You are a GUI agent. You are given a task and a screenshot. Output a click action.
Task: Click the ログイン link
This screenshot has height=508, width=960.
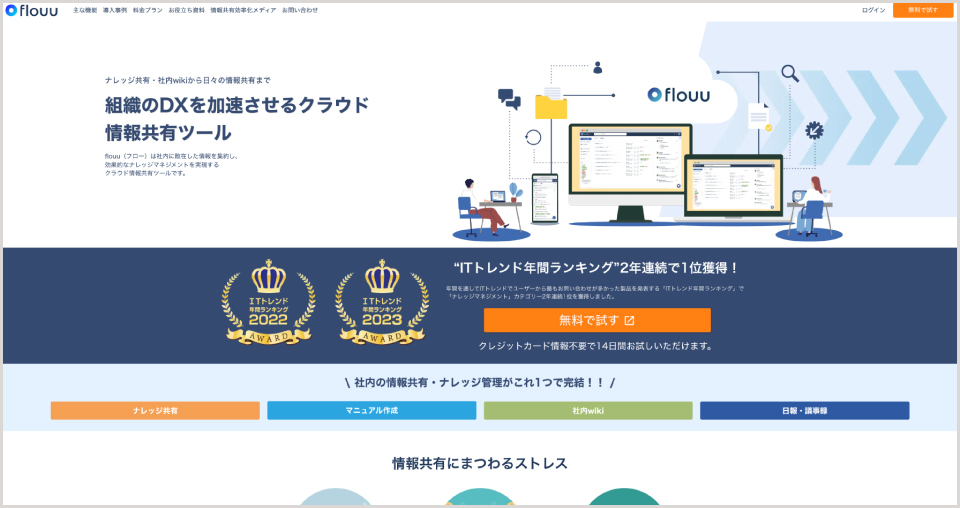[873, 10]
